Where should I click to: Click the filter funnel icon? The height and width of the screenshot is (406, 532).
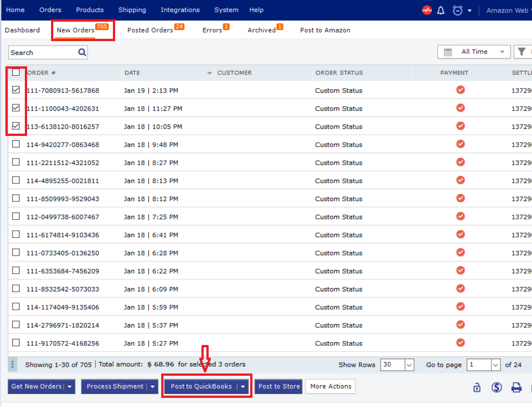click(522, 52)
